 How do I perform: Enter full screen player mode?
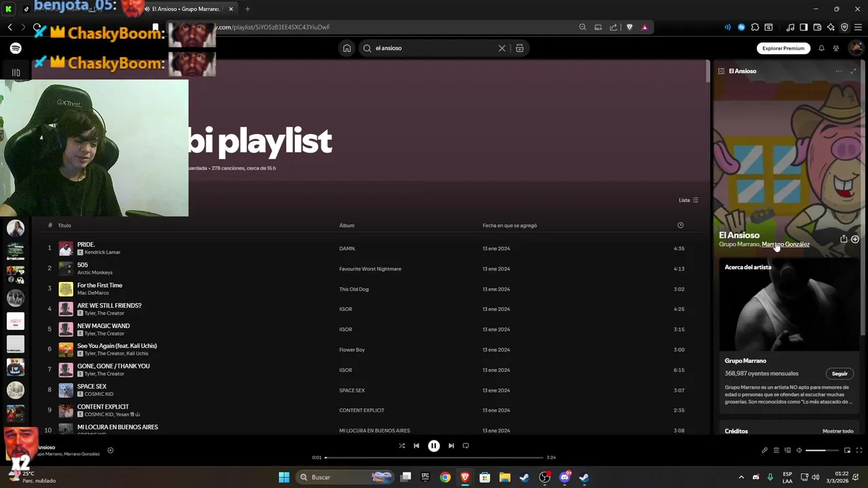859,451
